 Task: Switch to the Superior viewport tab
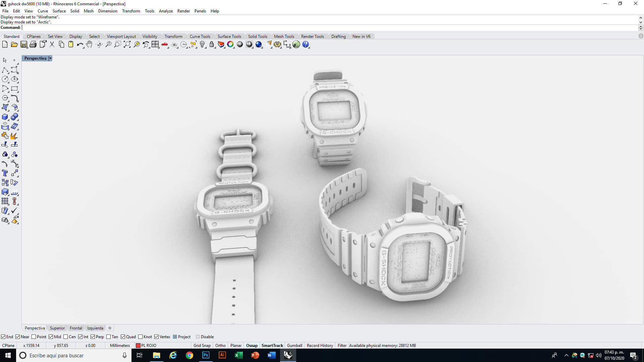[x=57, y=328]
